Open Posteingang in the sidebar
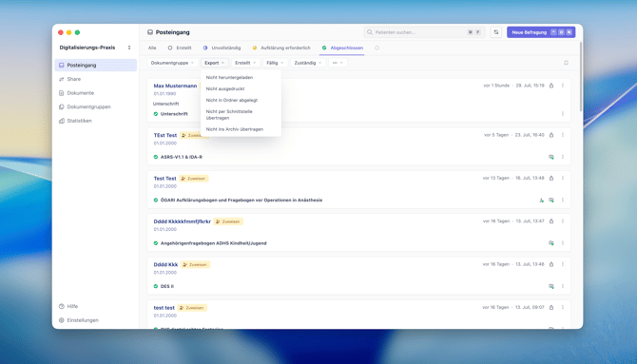This screenshot has width=637, height=364. [95, 65]
